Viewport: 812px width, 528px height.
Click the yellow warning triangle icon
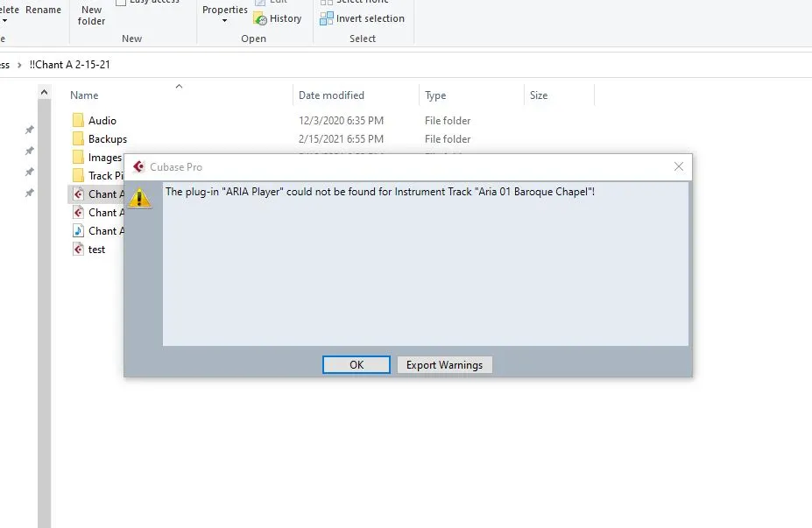coord(140,197)
